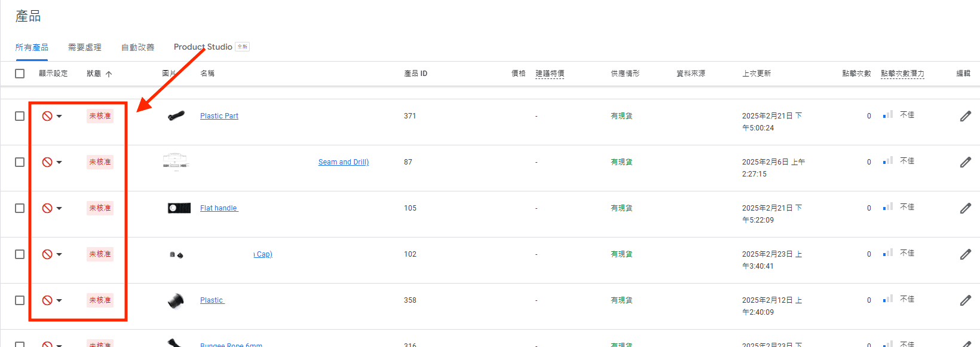Expand display setting dropdown for Plastic Part

point(59,116)
